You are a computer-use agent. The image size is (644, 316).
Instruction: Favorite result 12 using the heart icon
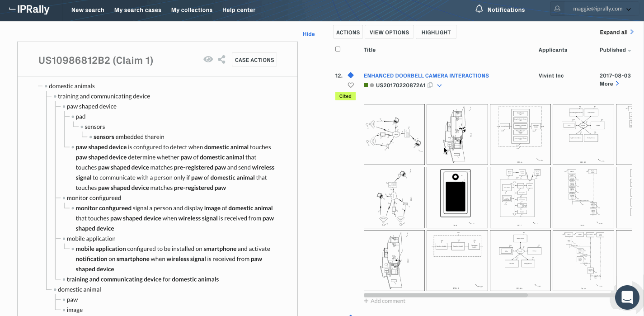click(351, 85)
